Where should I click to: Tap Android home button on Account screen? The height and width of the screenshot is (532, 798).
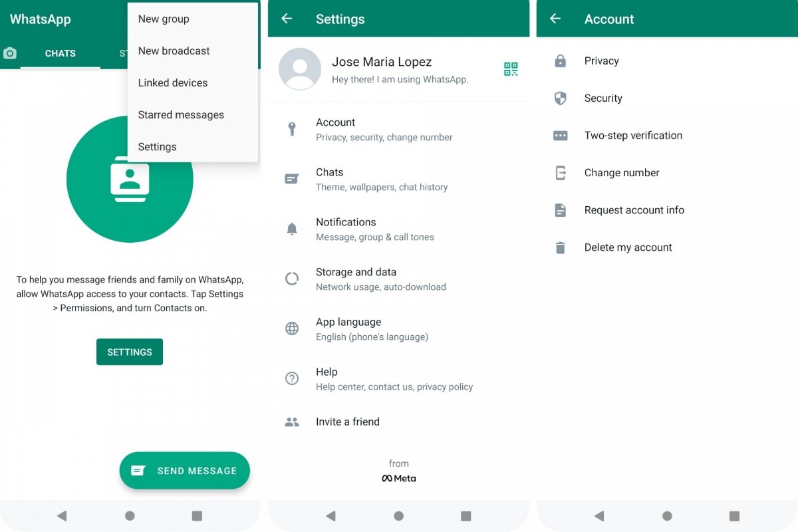tap(667, 515)
